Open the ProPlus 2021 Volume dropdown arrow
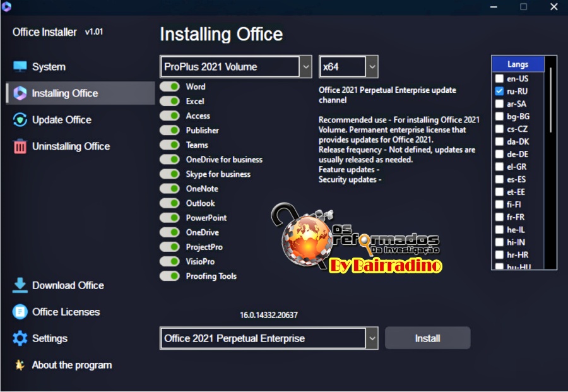 point(306,67)
